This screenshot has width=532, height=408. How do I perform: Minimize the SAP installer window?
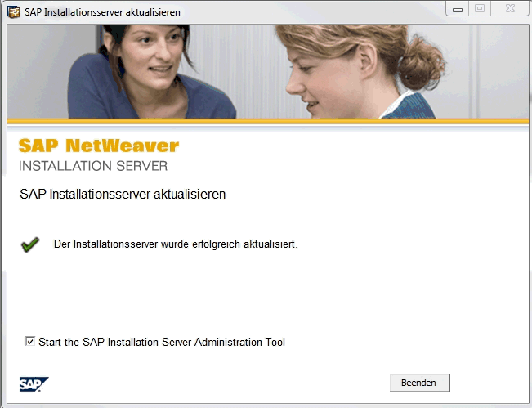(458, 8)
